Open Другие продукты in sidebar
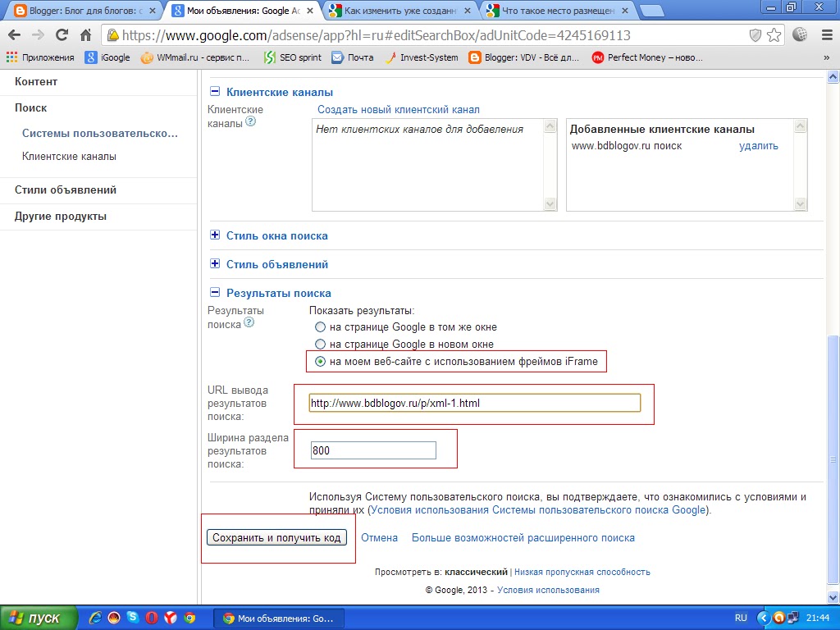 click(x=61, y=217)
